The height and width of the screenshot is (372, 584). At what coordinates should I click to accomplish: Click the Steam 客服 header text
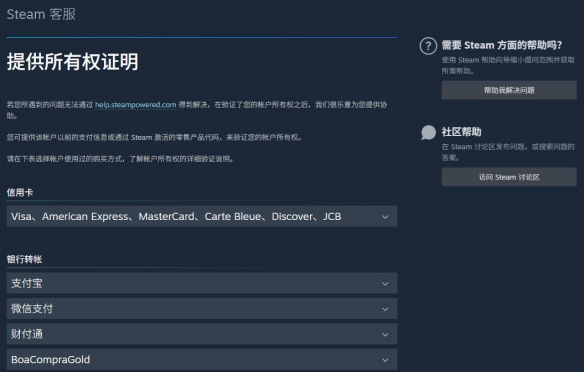[41, 14]
